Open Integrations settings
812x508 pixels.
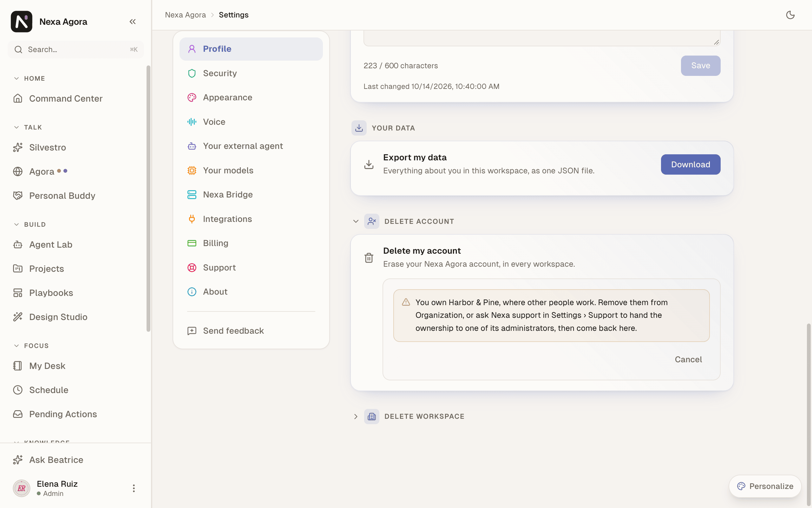coord(251,219)
